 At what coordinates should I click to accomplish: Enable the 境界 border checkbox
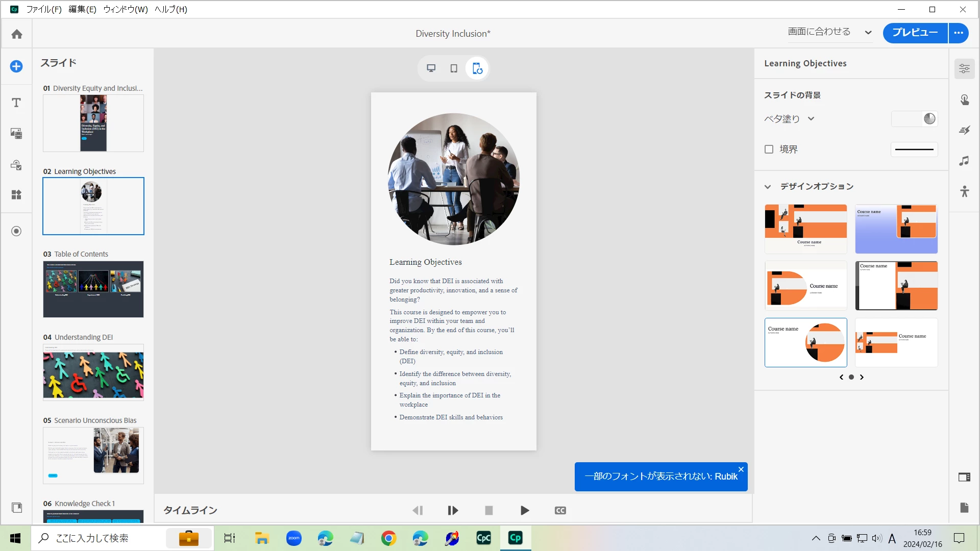pyautogui.click(x=769, y=149)
